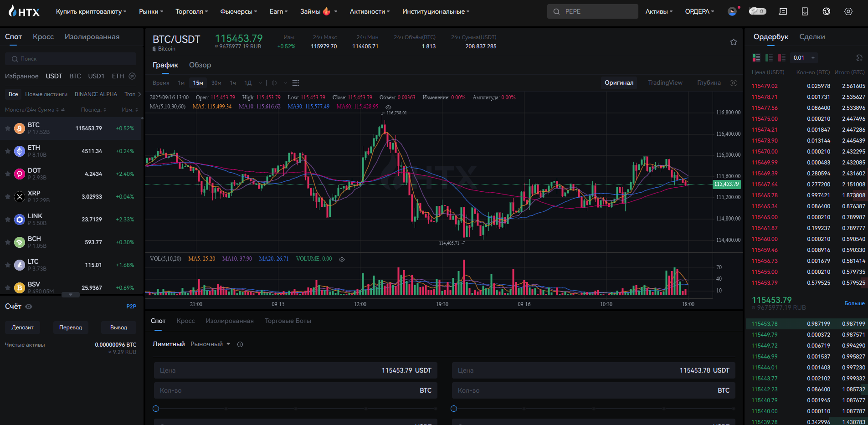
Task: Open the Обзор tab above chart
Action: (200, 65)
